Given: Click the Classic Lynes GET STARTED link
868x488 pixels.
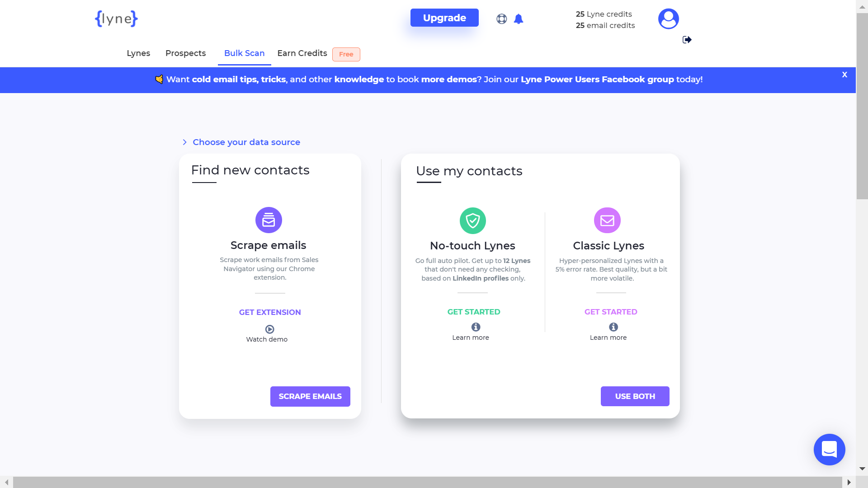Looking at the screenshot, I should click(x=610, y=312).
